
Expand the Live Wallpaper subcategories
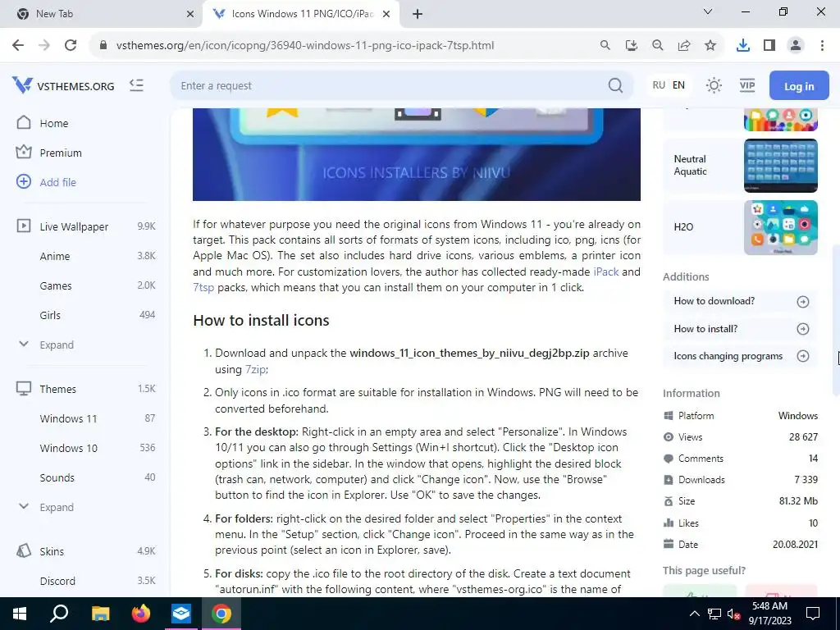coord(57,345)
